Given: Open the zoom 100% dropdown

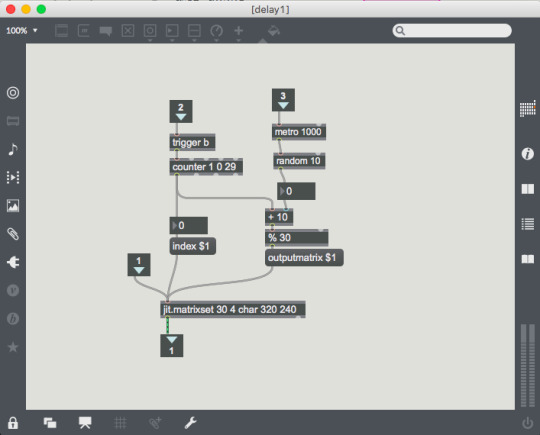Looking at the screenshot, I should [x=22, y=31].
